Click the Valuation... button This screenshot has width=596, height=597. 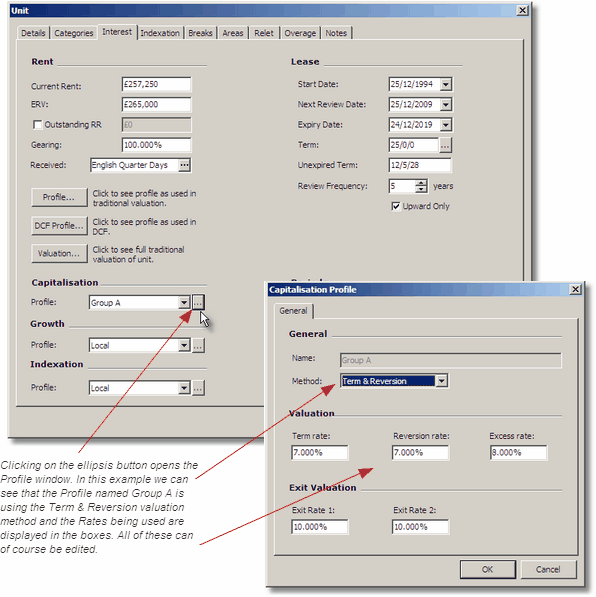pyautogui.click(x=59, y=254)
